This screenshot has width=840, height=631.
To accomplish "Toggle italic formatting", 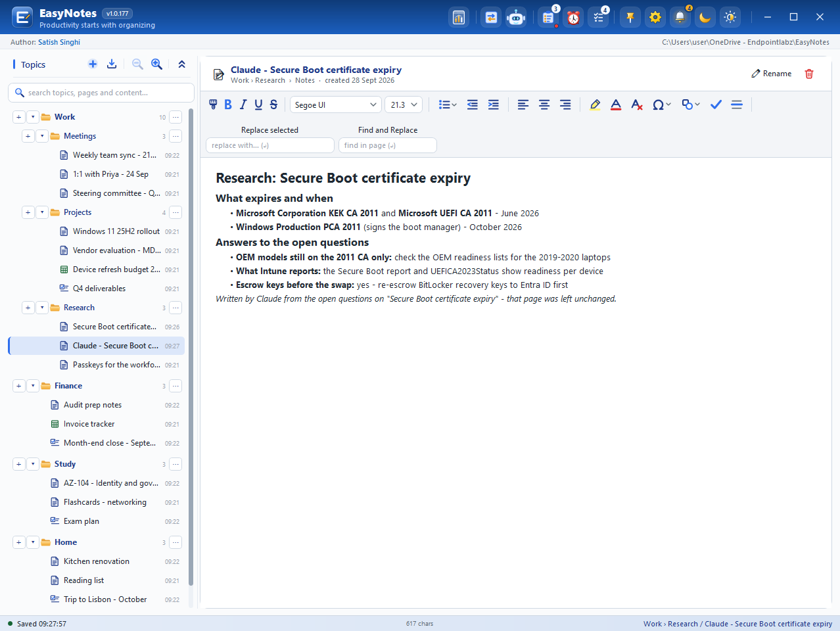I will (243, 105).
